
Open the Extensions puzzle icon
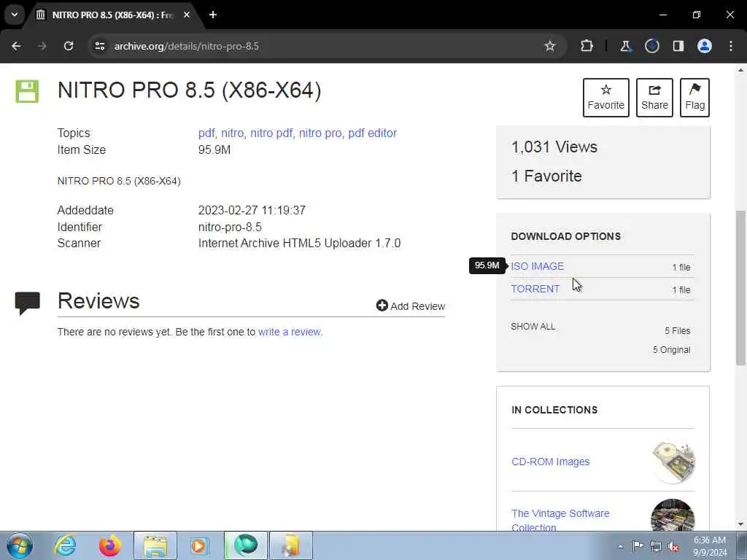click(587, 46)
